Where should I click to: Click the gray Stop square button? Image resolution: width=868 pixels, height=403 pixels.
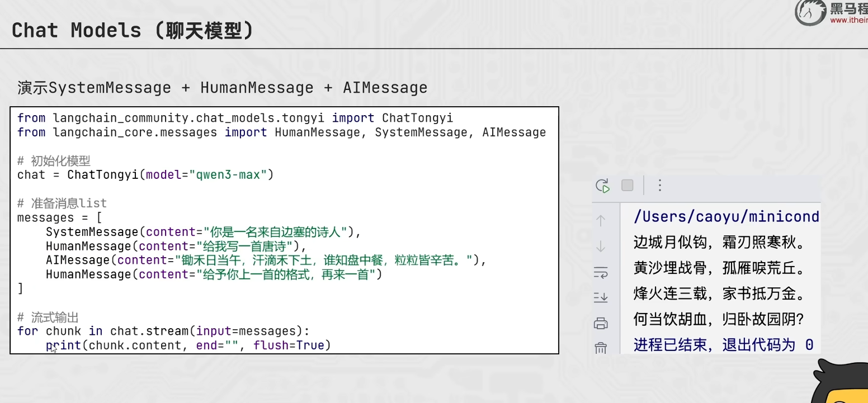tap(628, 185)
